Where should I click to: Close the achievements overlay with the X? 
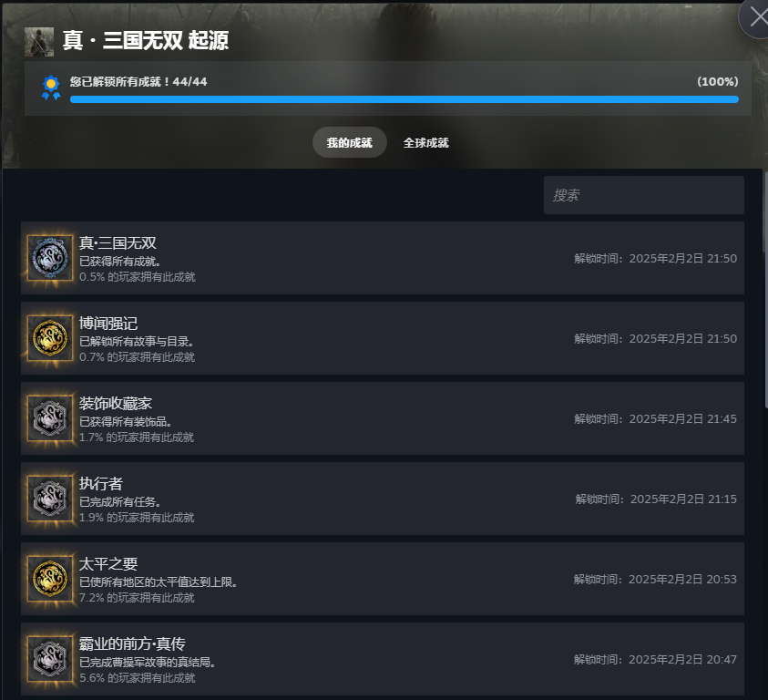click(x=757, y=17)
